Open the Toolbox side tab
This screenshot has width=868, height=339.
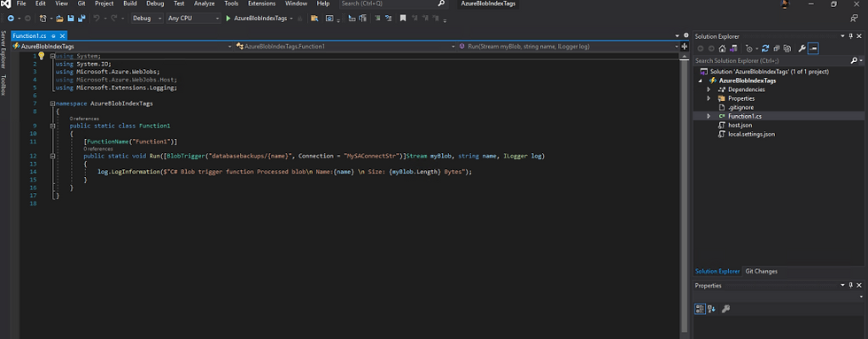click(4, 85)
